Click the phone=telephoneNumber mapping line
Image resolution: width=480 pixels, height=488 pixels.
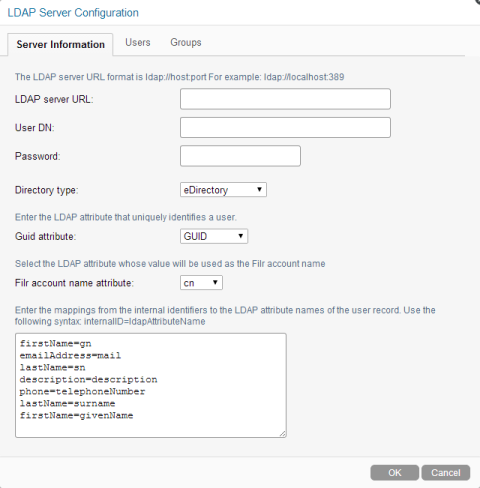pyautogui.click(x=82, y=392)
